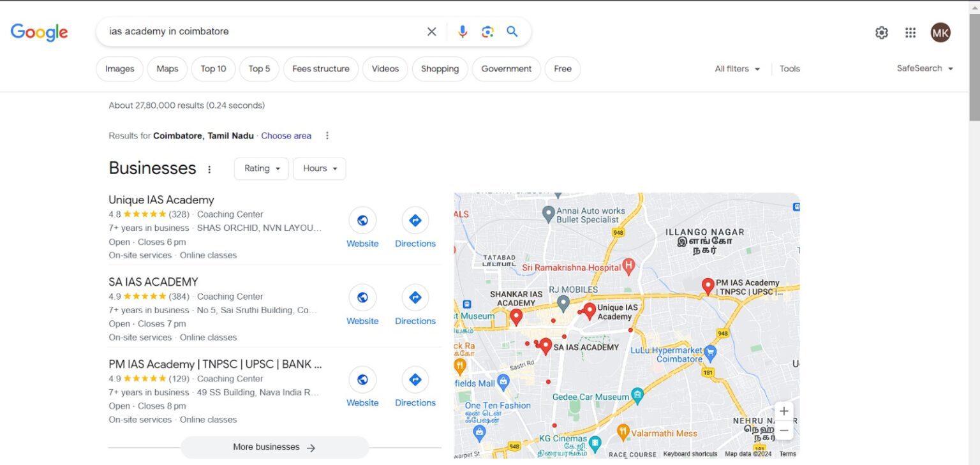980x465 pixels.
Task: Zoom in on the map
Action: [x=784, y=411]
